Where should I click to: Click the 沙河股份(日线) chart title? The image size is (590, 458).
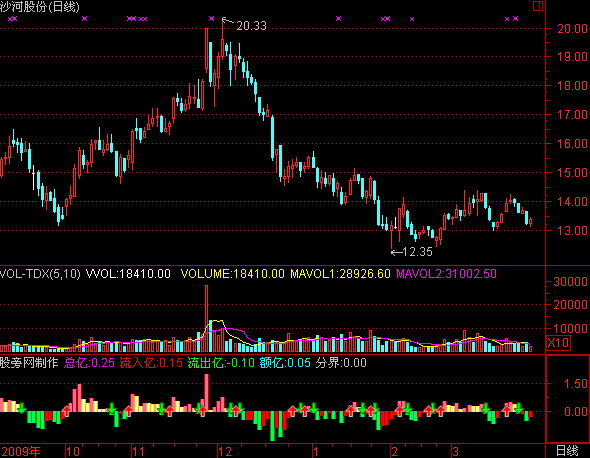(40, 7)
